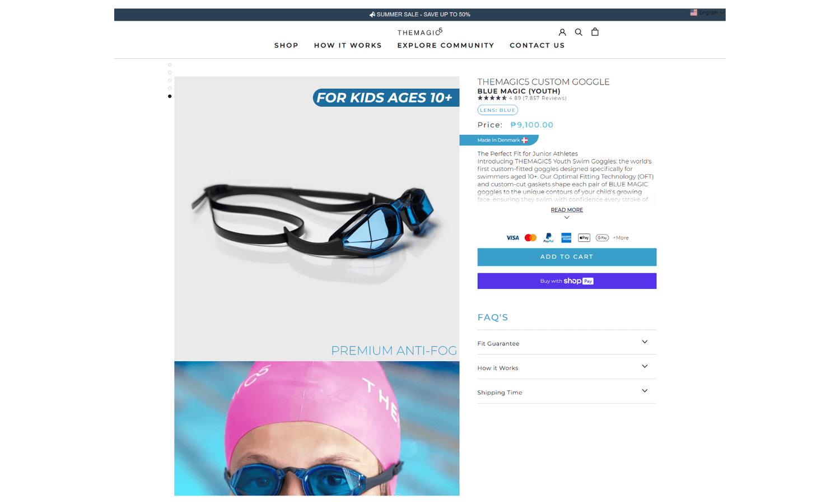The width and height of the screenshot is (840, 504).
Task: Click the American Express payment icon
Action: pos(566,238)
